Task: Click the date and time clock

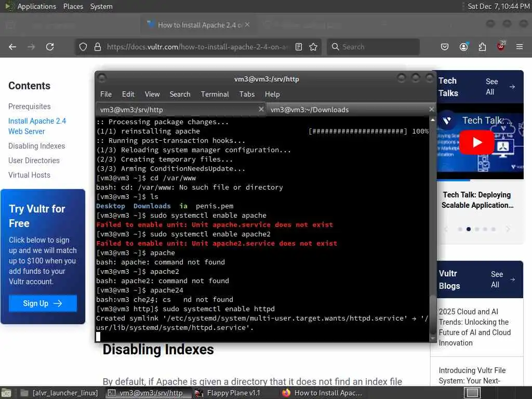Action: click(x=498, y=6)
